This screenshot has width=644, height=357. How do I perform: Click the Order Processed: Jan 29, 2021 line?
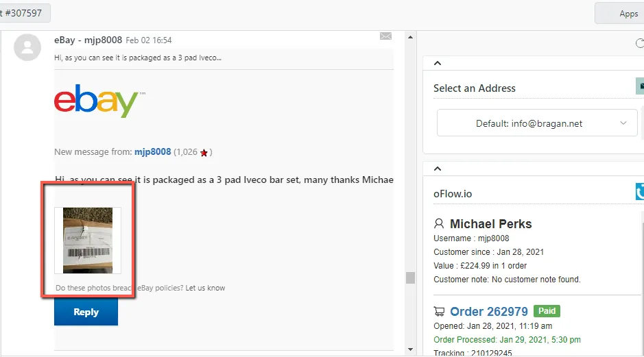point(507,340)
